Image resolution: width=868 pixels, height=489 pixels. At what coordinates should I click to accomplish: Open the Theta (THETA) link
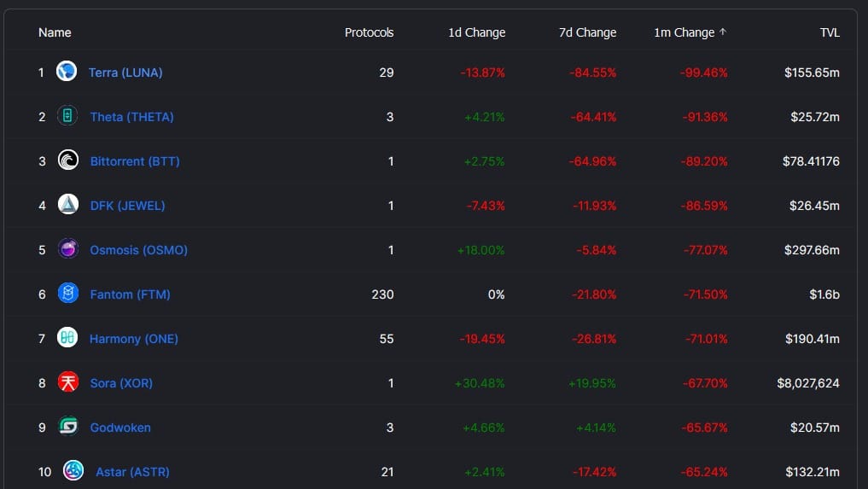pyautogui.click(x=131, y=117)
